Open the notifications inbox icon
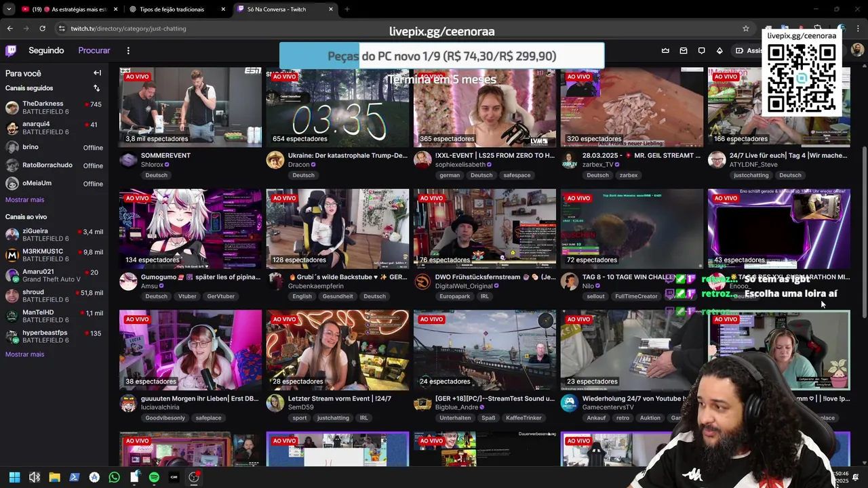The height and width of the screenshot is (488, 868). 684,50
